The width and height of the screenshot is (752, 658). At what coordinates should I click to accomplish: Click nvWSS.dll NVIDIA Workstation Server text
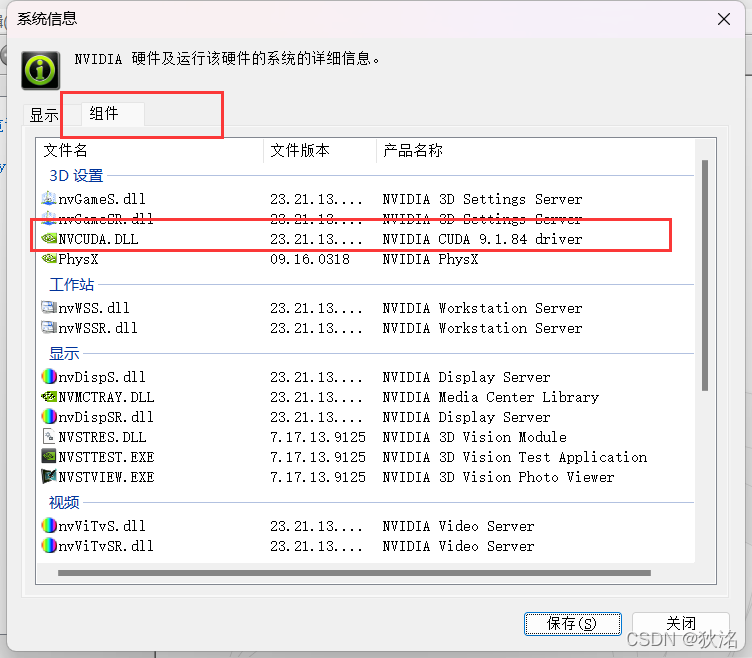pos(482,307)
